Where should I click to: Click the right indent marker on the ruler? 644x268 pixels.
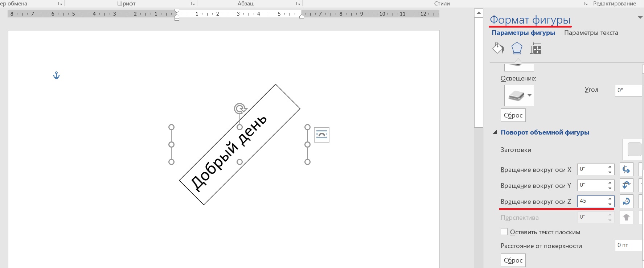coord(302,16)
